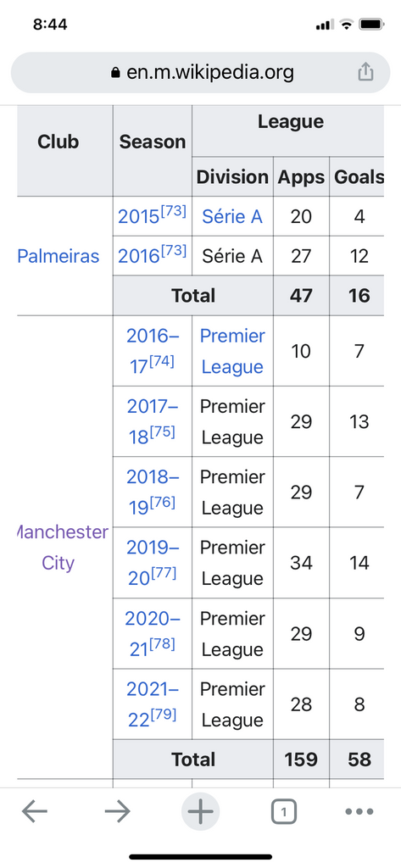Tap the en.m.wikipedia.org address field
The width and height of the screenshot is (401, 868).
[200, 73]
